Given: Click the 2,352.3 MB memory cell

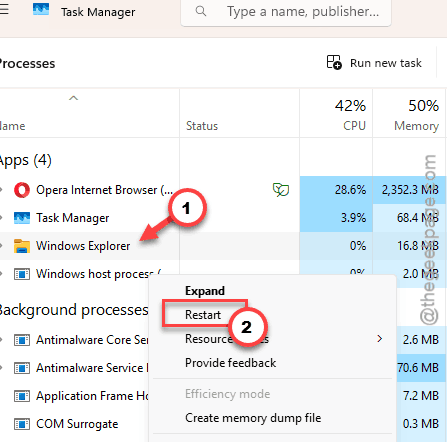Looking at the screenshot, I should [410, 190].
